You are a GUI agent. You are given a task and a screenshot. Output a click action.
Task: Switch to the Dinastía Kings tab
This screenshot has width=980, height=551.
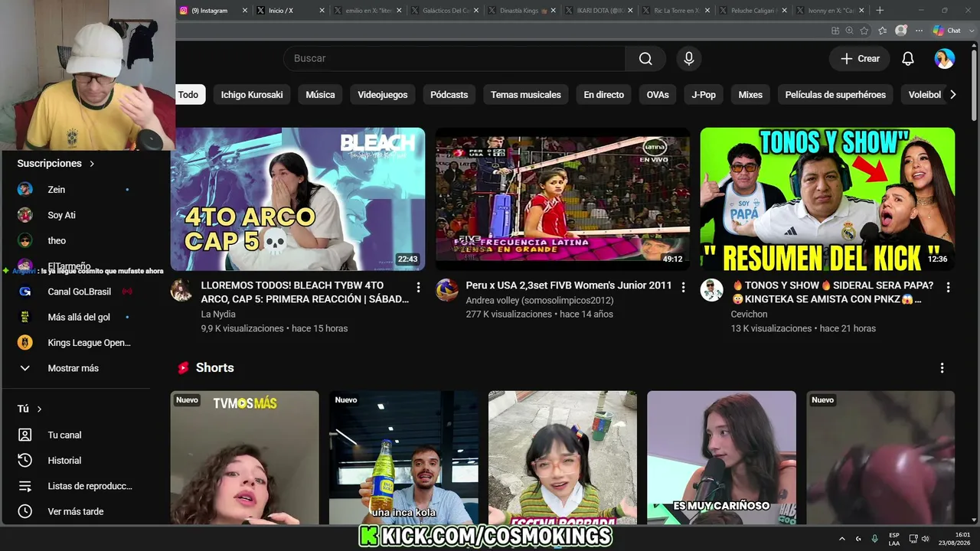[x=522, y=11]
